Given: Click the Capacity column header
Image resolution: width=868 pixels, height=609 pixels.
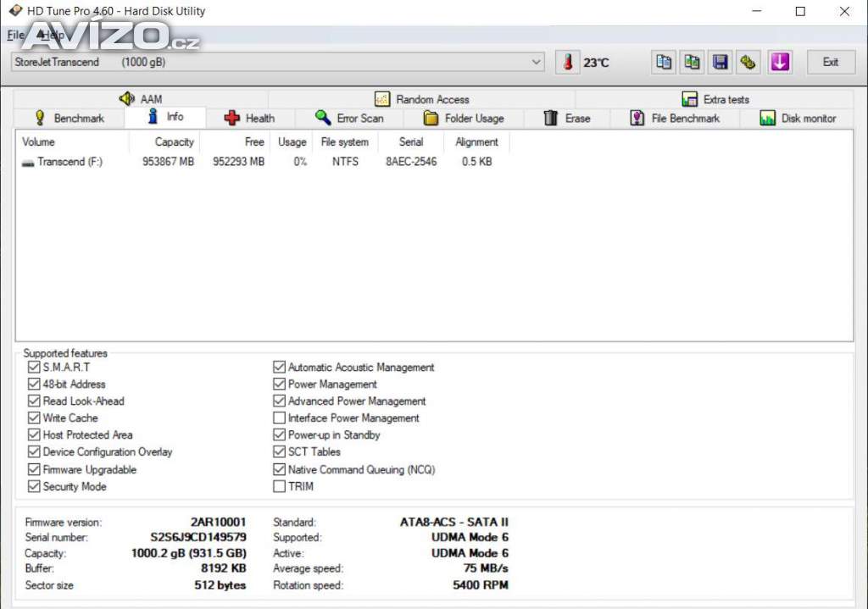Looking at the screenshot, I should tap(164, 142).
